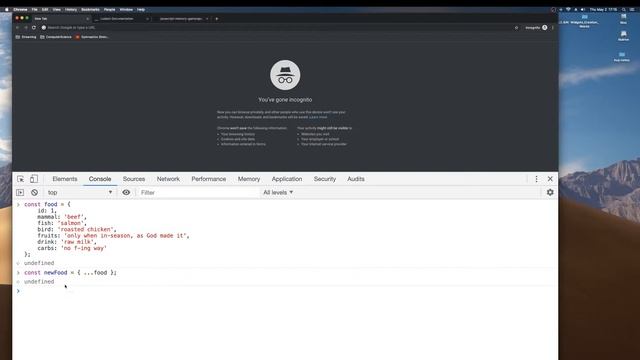The width and height of the screenshot is (640, 360).
Task: Create a live expression with eye icon
Action: (x=126, y=192)
